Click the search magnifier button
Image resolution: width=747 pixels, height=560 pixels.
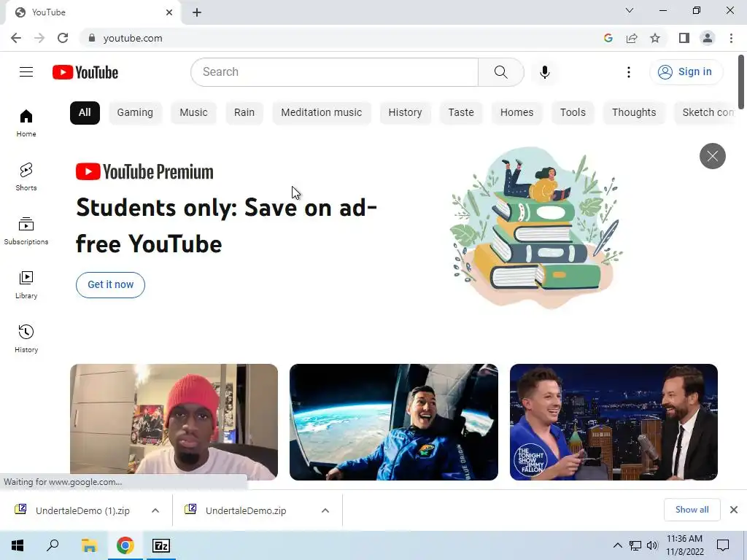click(500, 72)
